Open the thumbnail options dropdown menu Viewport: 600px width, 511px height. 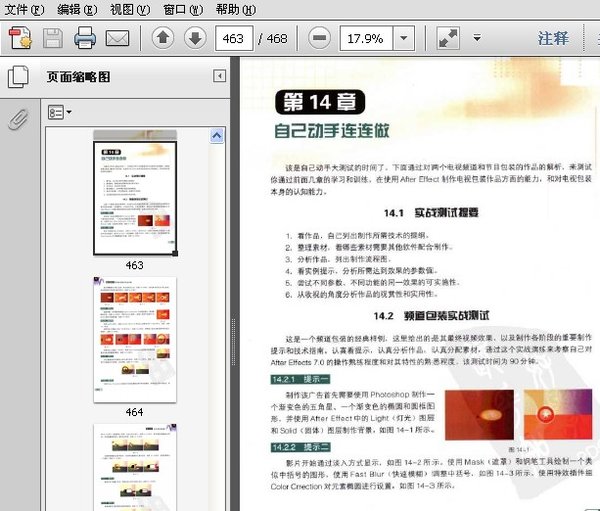point(60,113)
